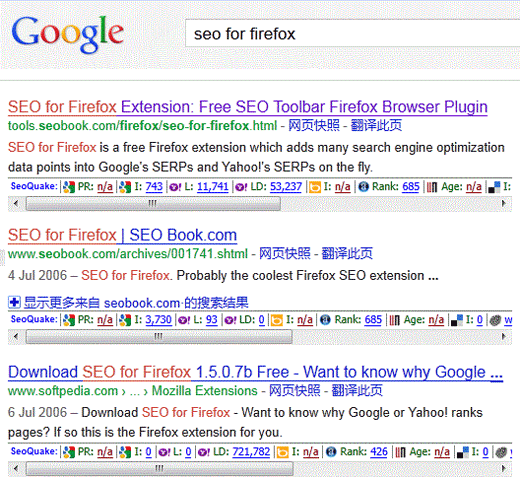520x479 pixels.
Task: Click the Google logo
Action: (x=68, y=34)
